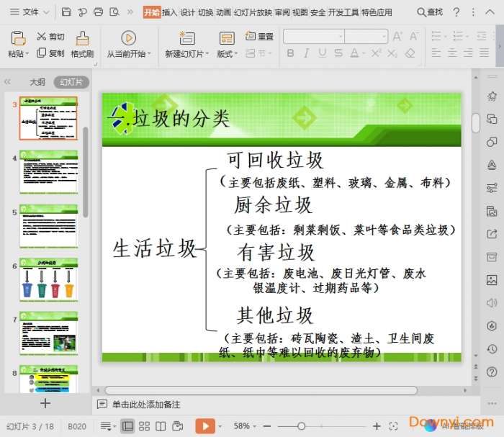Click the Copy (复制) icon
Image resolution: width=504 pixels, height=437 pixels.
42,53
